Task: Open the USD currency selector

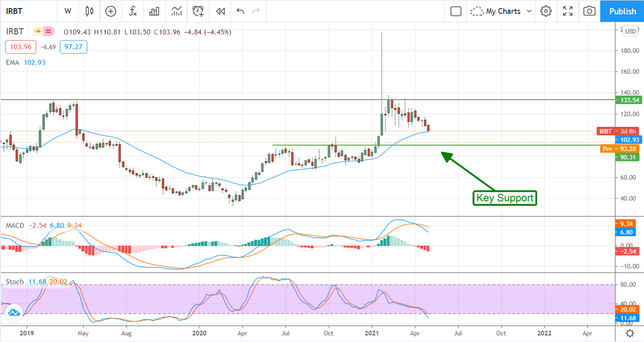Action: (631, 31)
